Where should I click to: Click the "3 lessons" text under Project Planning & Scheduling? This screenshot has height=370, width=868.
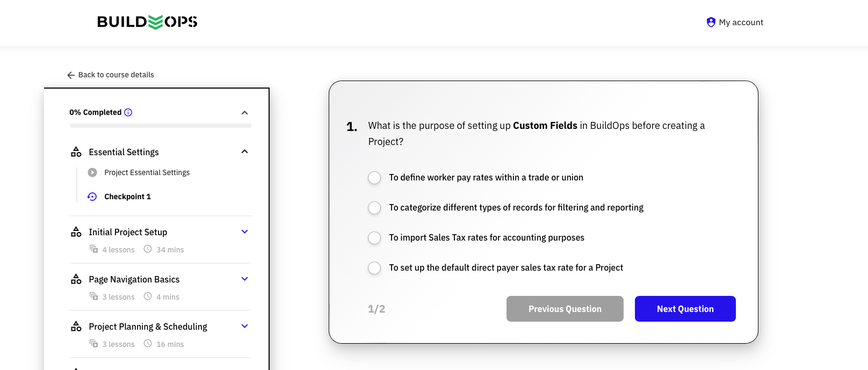(x=119, y=344)
